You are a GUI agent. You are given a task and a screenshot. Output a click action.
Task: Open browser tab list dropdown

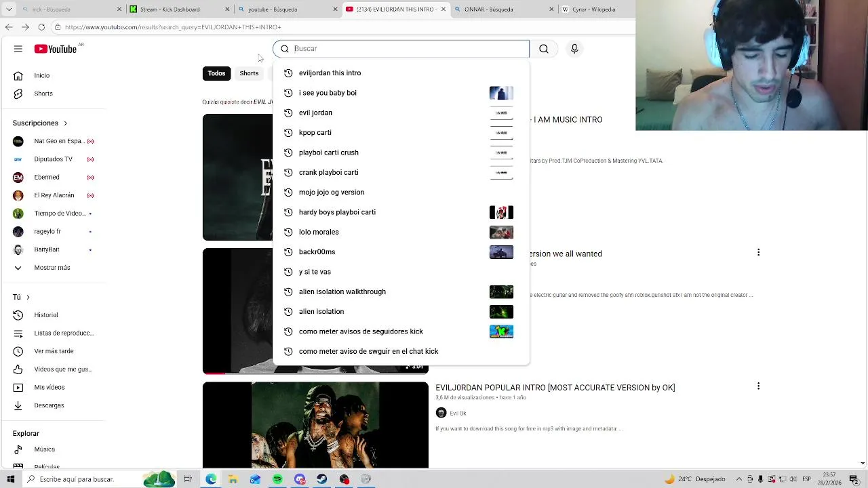(9, 9)
